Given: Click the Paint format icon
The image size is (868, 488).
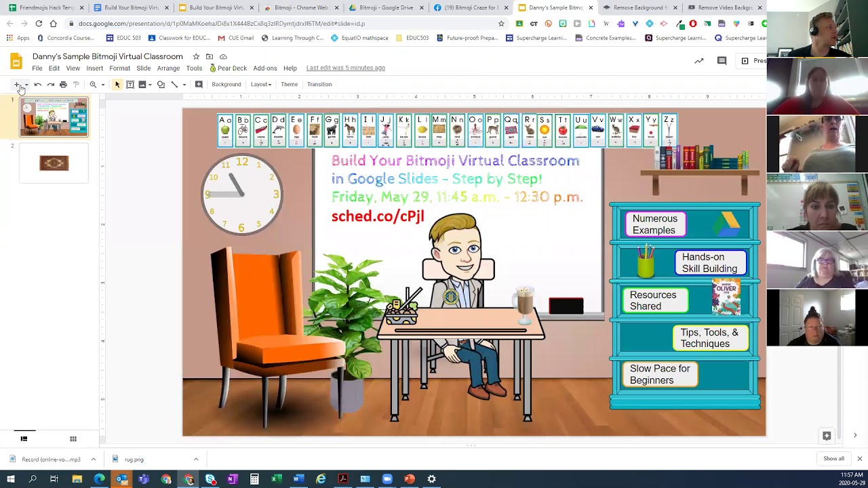Looking at the screenshot, I should coord(76,85).
